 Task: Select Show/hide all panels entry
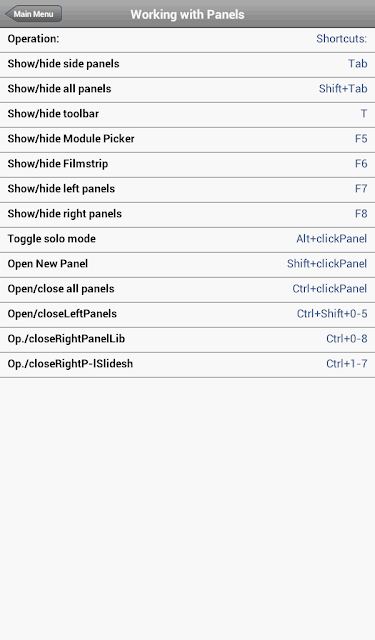[187, 89]
